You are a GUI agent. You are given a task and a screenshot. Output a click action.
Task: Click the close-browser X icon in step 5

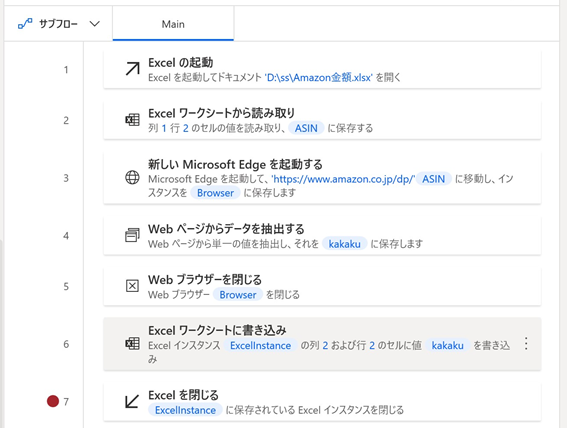click(132, 286)
